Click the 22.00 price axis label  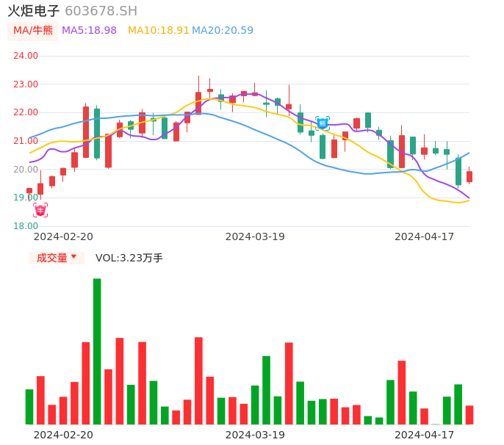pyautogui.click(x=26, y=112)
